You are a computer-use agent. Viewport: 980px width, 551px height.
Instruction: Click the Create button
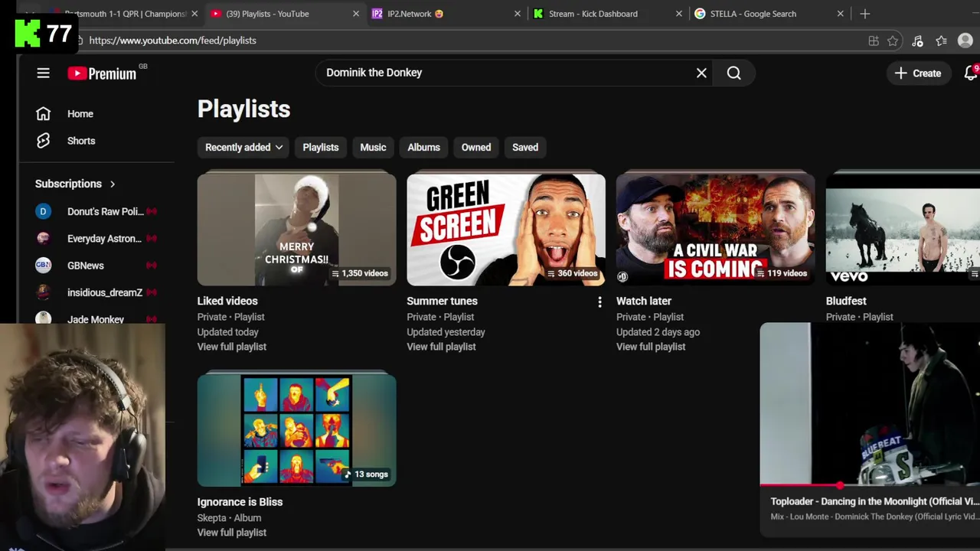tap(917, 73)
